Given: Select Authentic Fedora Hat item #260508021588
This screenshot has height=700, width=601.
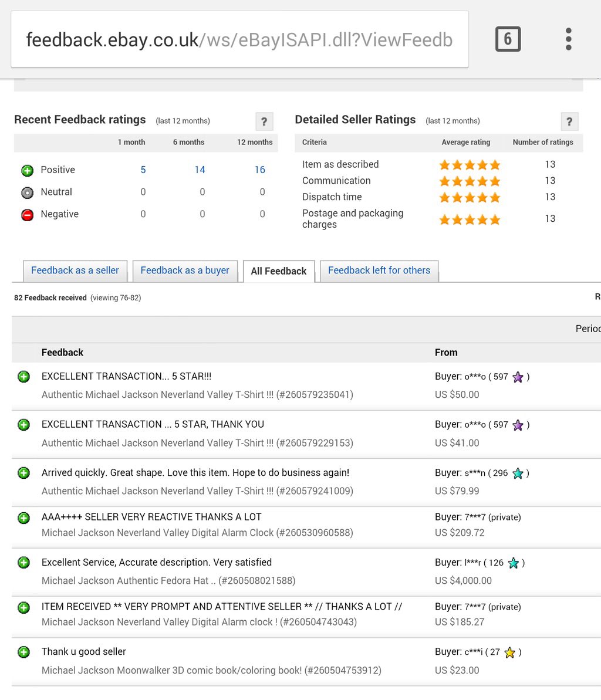Looking at the screenshot, I should coord(168,581).
